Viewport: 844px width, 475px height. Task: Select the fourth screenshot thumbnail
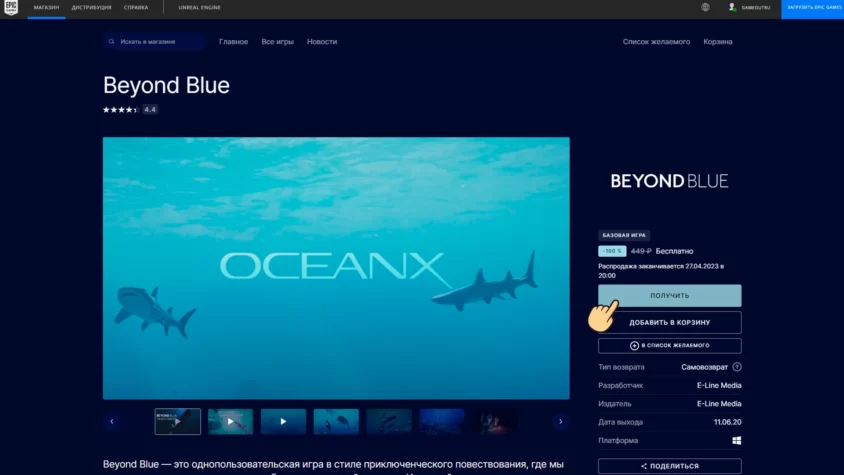(x=336, y=422)
